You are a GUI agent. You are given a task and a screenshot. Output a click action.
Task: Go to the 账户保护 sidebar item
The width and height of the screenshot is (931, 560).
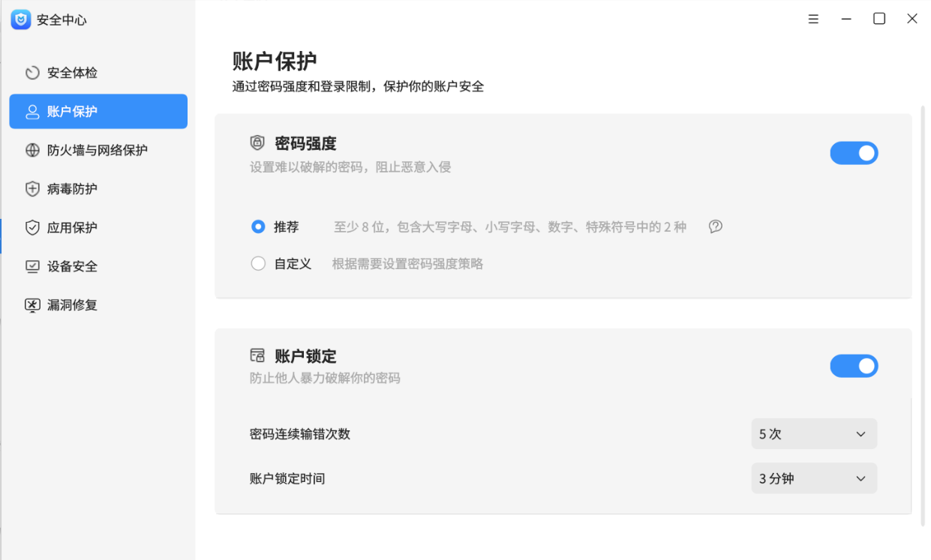(98, 112)
